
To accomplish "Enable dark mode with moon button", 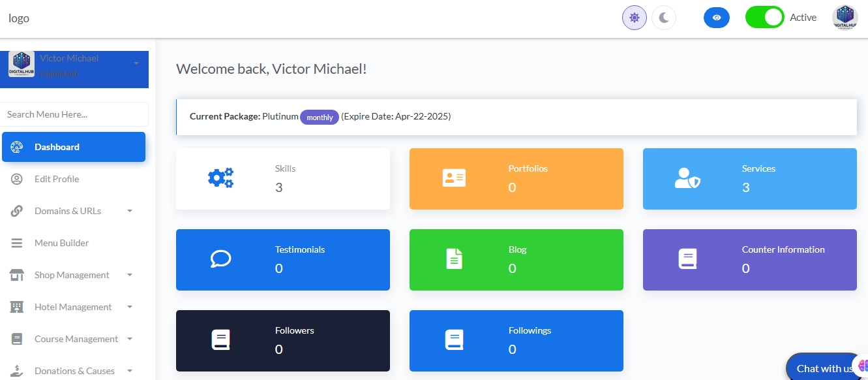I will click(664, 18).
